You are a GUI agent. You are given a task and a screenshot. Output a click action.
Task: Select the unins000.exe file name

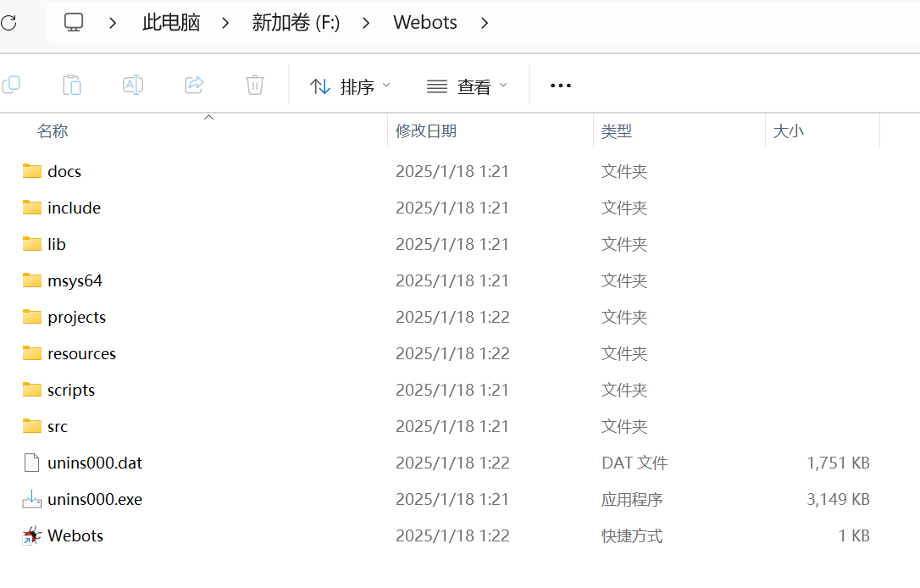click(95, 499)
